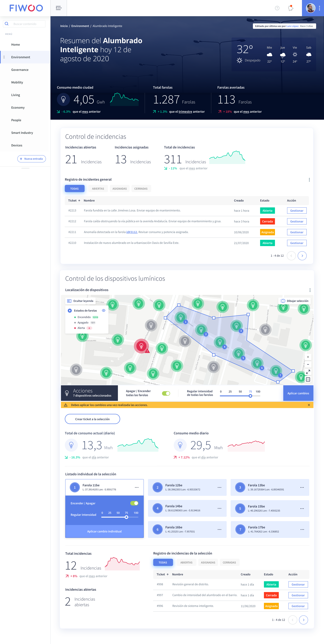The width and height of the screenshot is (324, 644).
Task: Open options for Farola 13be card
Action: 302,488
